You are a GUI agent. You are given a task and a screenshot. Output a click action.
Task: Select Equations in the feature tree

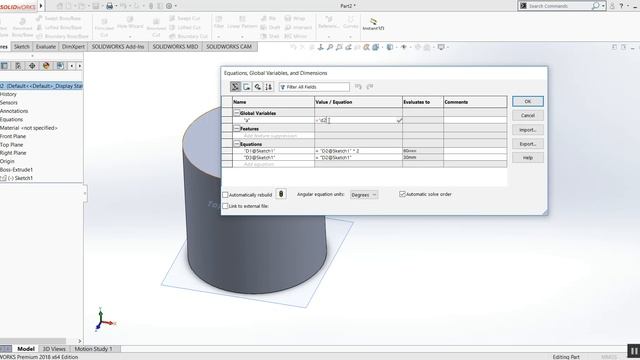[x=11, y=120]
